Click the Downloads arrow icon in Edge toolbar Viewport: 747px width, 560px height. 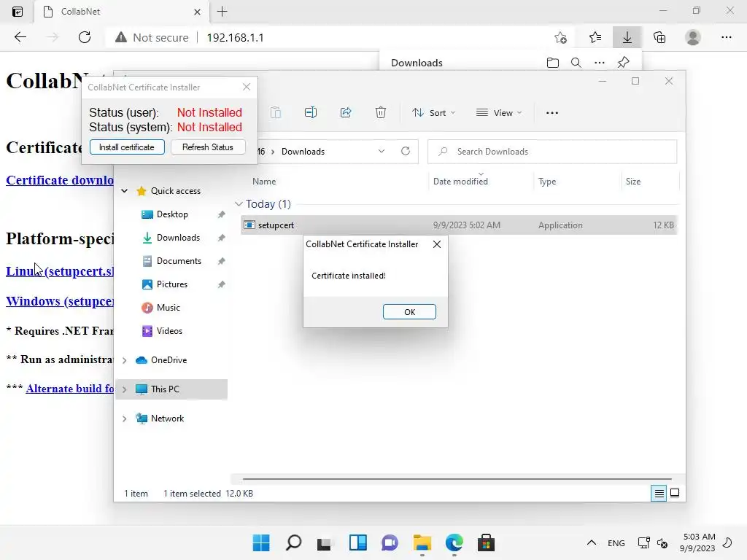(627, 37)
